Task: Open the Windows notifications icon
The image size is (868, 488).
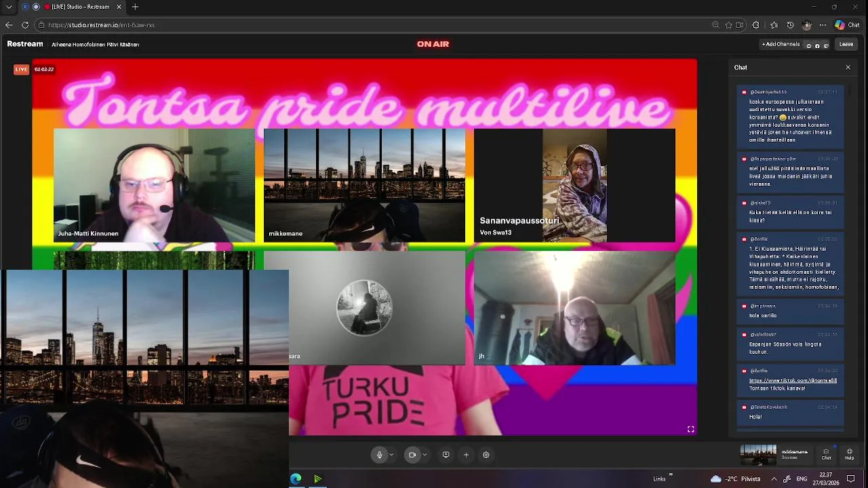Action: coord(850,479)
